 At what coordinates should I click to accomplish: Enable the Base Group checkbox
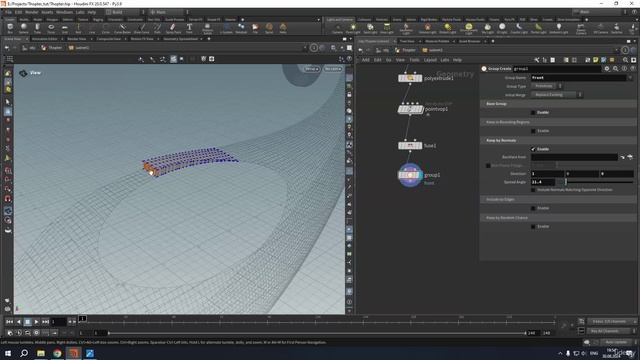tap(533, 112)
